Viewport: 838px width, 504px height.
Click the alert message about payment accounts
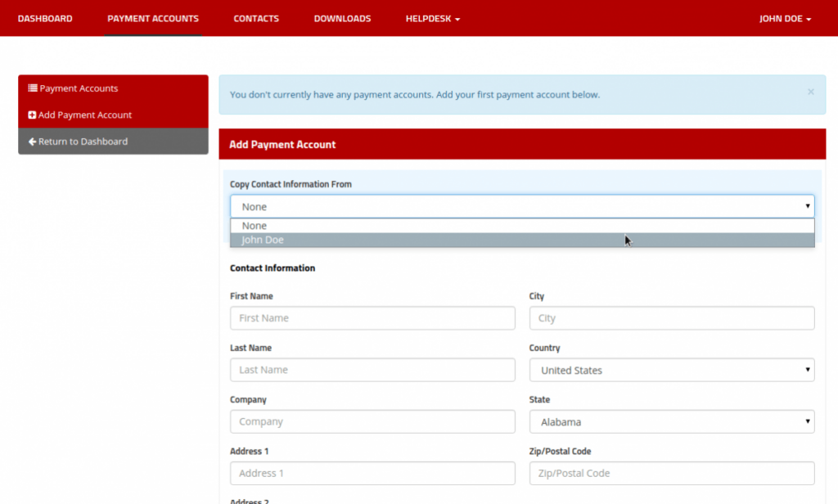[x=415, y=95]
